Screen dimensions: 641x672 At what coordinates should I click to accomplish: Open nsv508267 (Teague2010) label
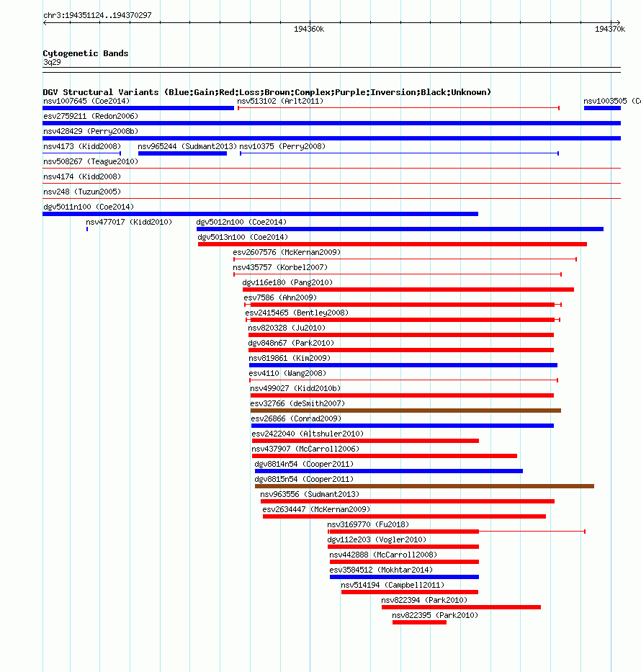point(91,161)
